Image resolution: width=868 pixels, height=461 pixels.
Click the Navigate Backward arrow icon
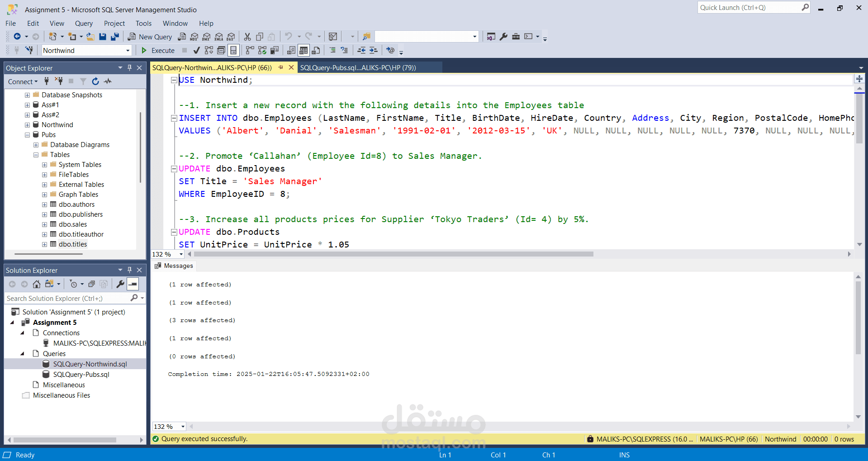click(x=17, y=37)
